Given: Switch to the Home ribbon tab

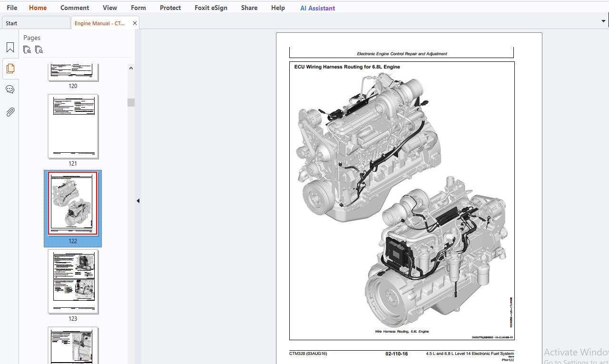Looking at the screenshot, I should (38, 8).
